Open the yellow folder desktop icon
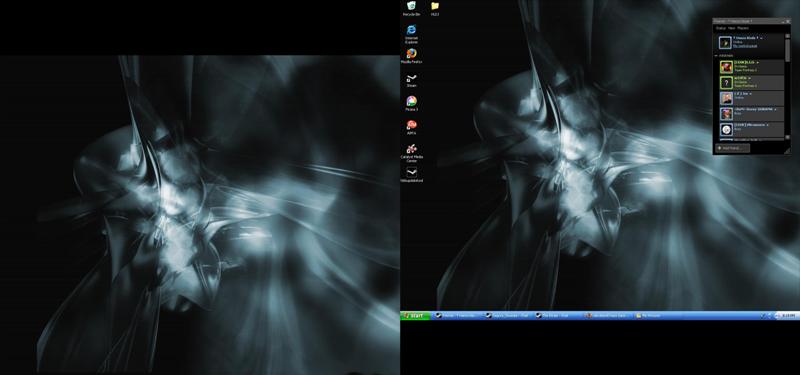800x375 pixels. [x=435, y=8]
